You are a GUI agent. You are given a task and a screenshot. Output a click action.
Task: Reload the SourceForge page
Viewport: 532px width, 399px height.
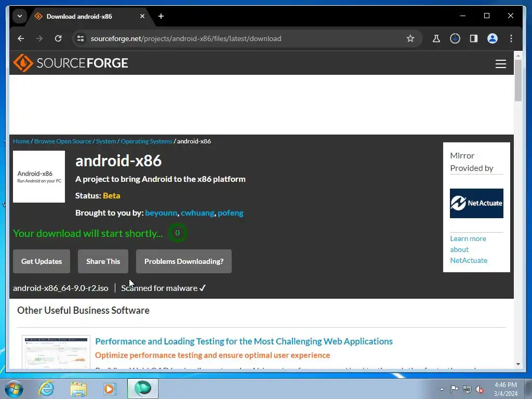coord(58,38)
